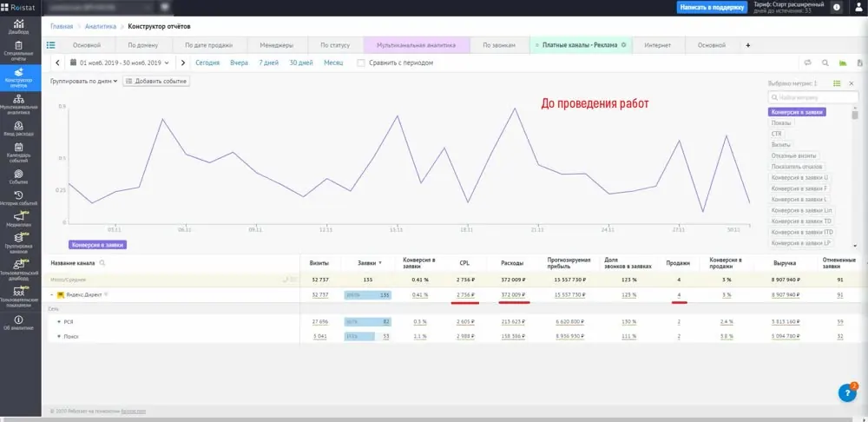Open Пользовательский дашборд sidebar item
868x422 pixels.
pyautogui.click(x=19, y=268)
